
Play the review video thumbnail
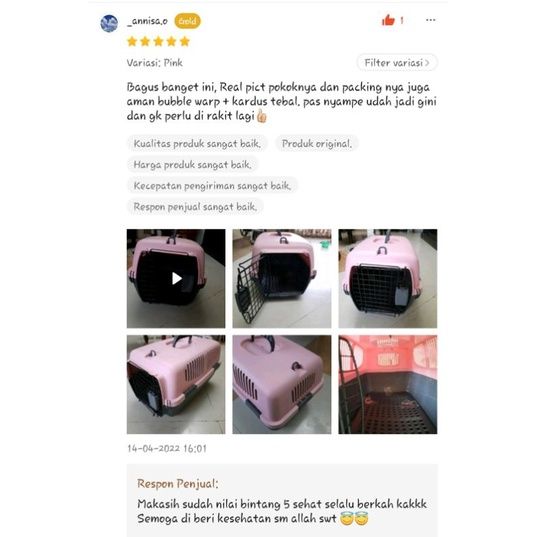click(176, 278)
